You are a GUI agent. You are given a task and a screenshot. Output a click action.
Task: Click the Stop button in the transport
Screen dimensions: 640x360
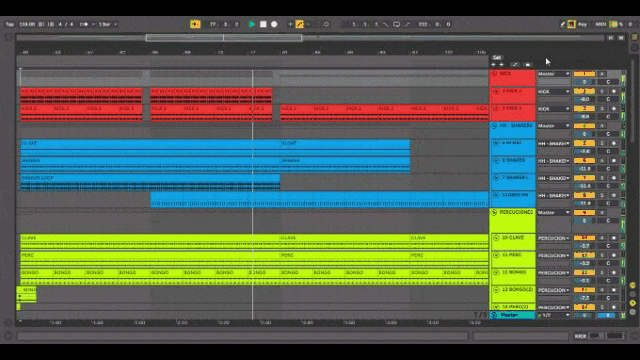pyautogui.click(x=263, y=24)
